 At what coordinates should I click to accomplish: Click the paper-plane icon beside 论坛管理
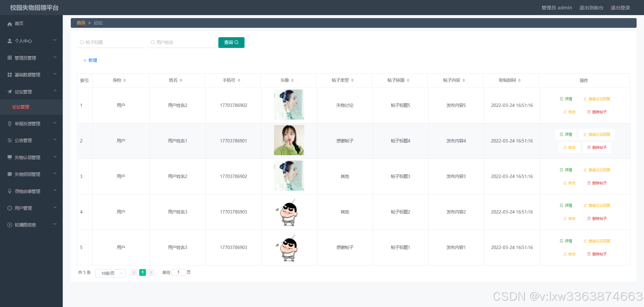click(x=10, y=92)
